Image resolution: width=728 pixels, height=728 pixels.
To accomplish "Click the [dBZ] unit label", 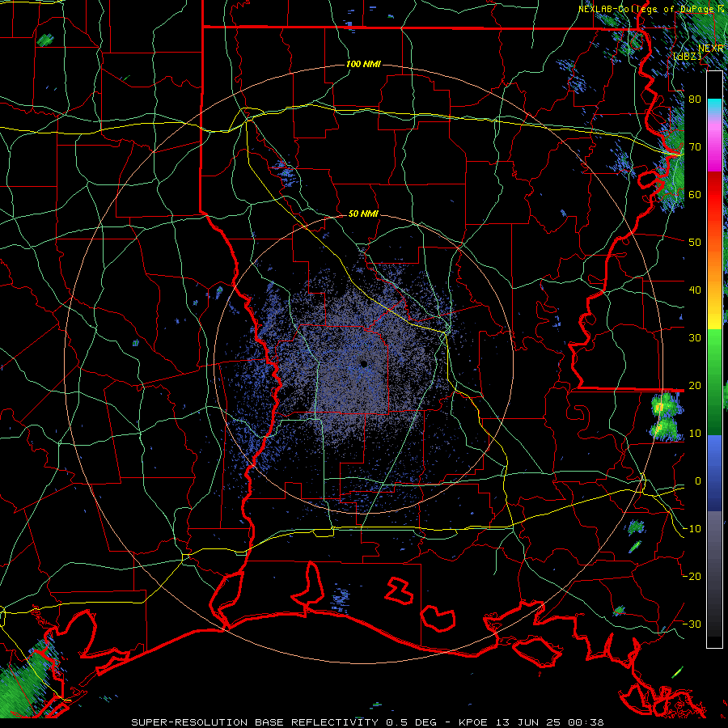I will click(x=687, y=56).
